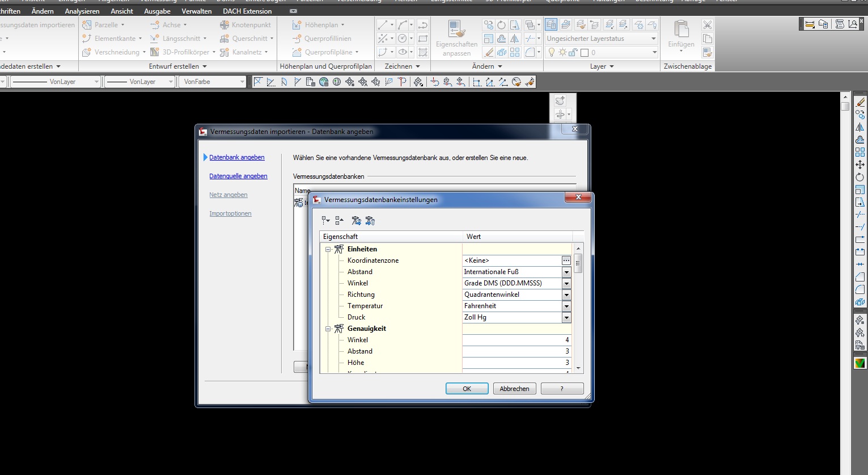
Task: Click Abbrechen in the settings dialog
Action: pyautogui.click(x=514, y=389)
